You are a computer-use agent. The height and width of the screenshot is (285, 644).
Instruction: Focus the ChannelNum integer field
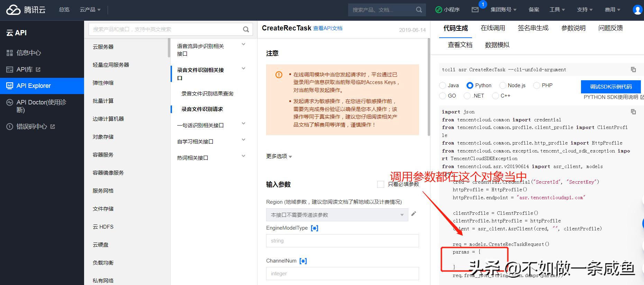coord(342,274)
